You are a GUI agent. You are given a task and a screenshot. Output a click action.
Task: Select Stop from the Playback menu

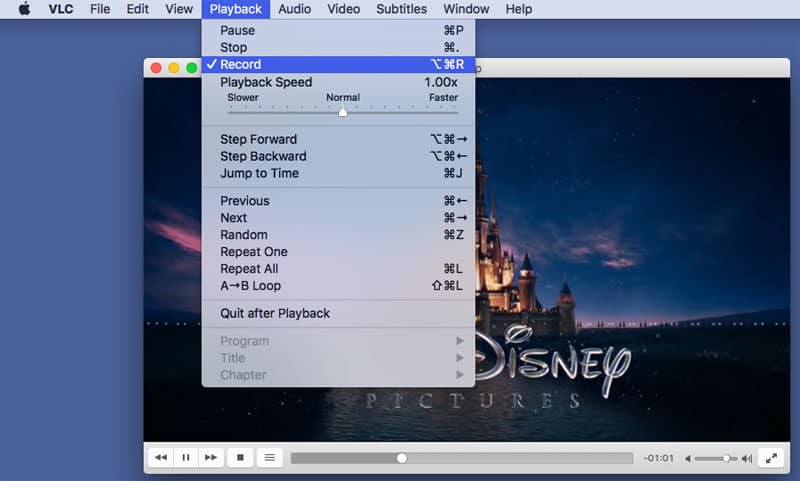coord(338,47)
